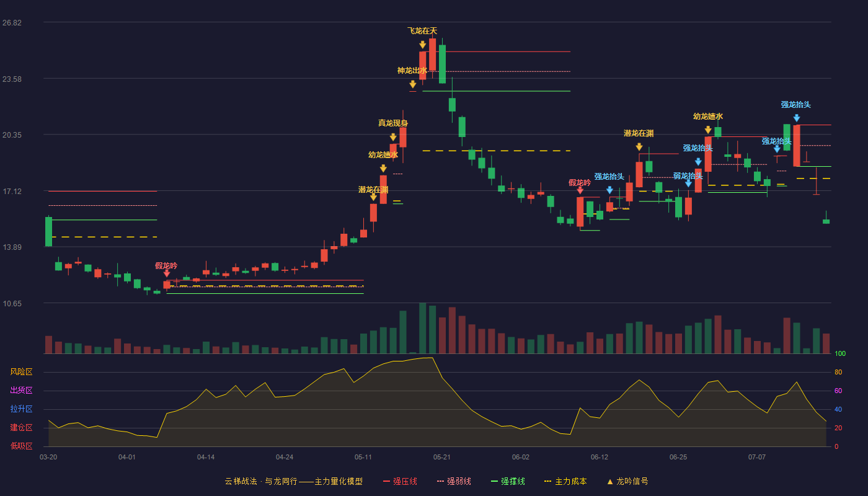Click the 06-02 date label
The height and width of the screenshot is (496, 868).
click(521, 457)
